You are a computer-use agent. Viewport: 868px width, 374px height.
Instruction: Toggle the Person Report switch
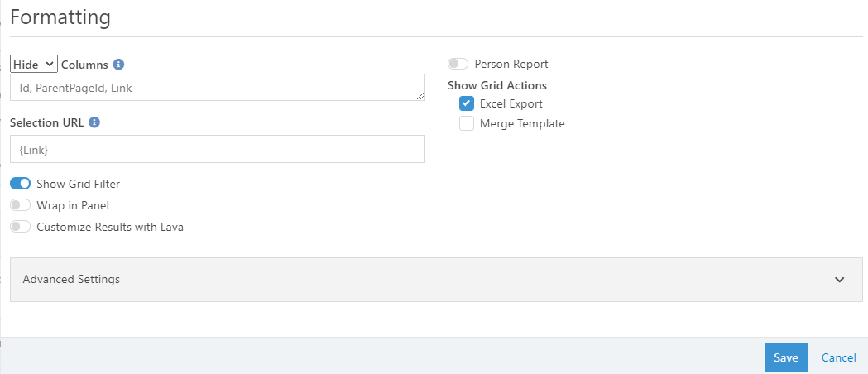[x=458, y=64]
